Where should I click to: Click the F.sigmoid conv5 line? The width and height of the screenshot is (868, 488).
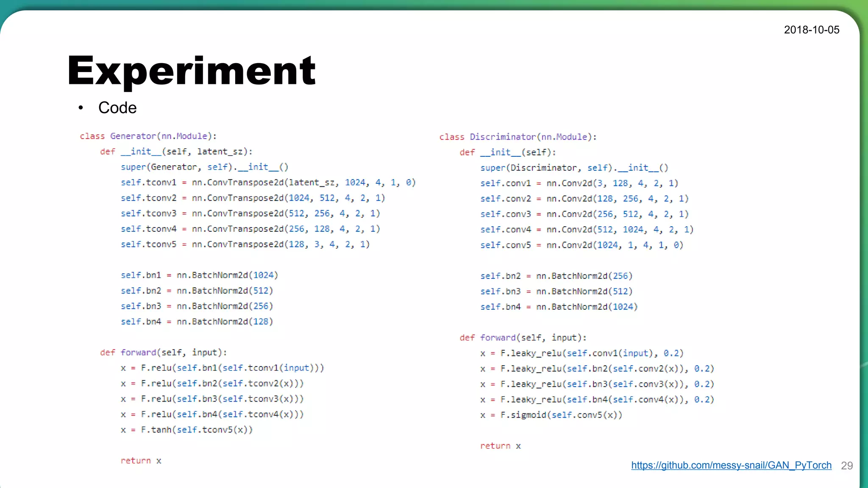click(551, 415)
